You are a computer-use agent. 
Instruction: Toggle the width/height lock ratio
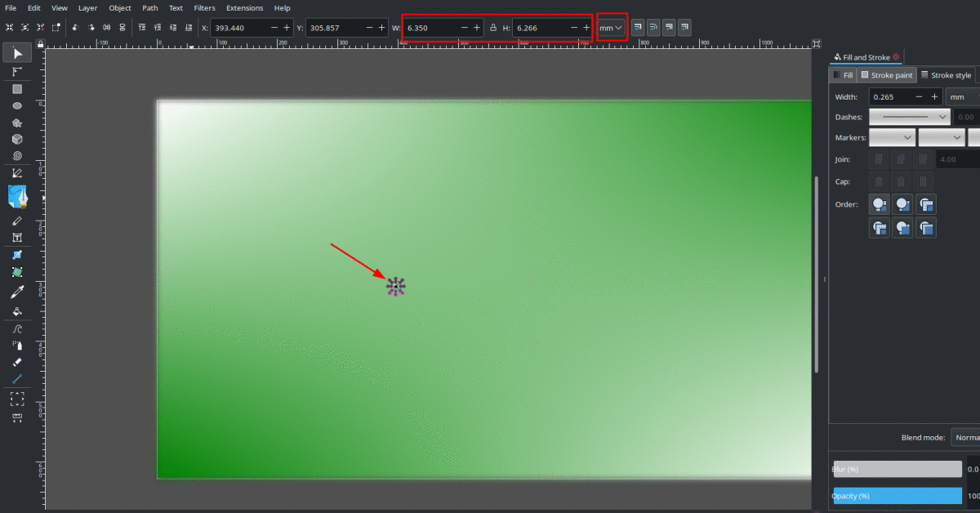493,28
